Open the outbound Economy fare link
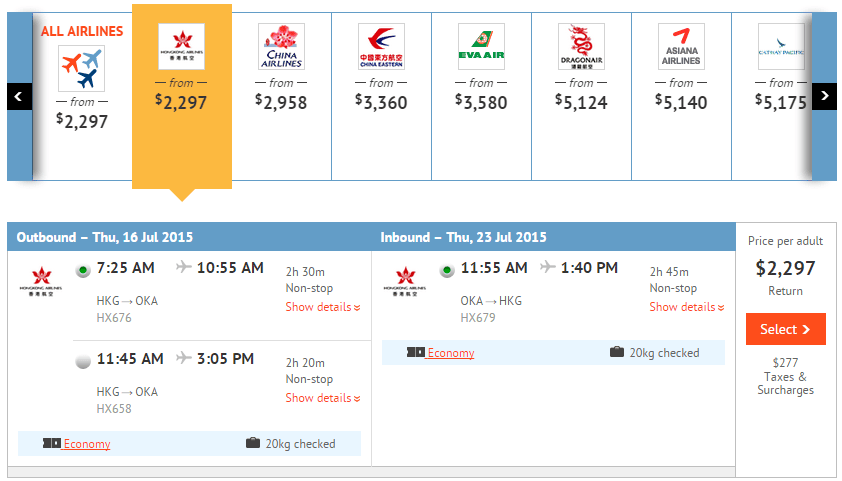This screenshot has width=842, height=481. (86, 444)
